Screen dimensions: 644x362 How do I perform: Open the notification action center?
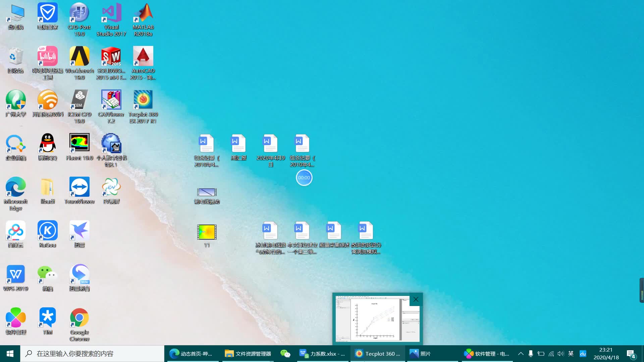(x=631, y=354)
